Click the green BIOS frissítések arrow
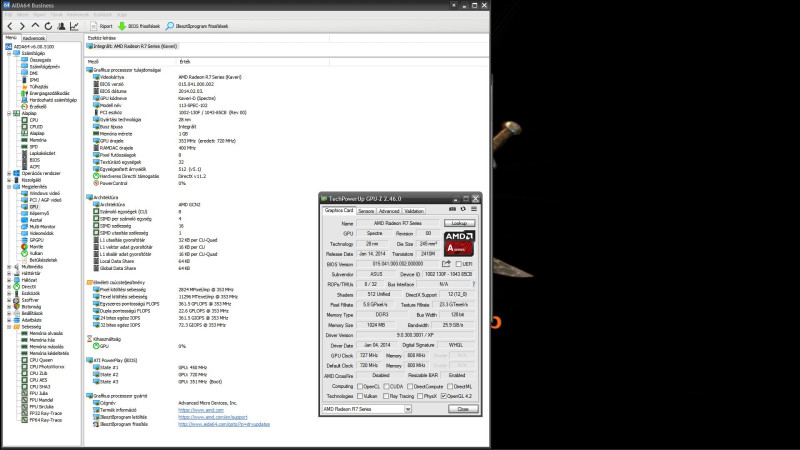The width and height of the screenshot is (800, 450). [x=122, y=26]
